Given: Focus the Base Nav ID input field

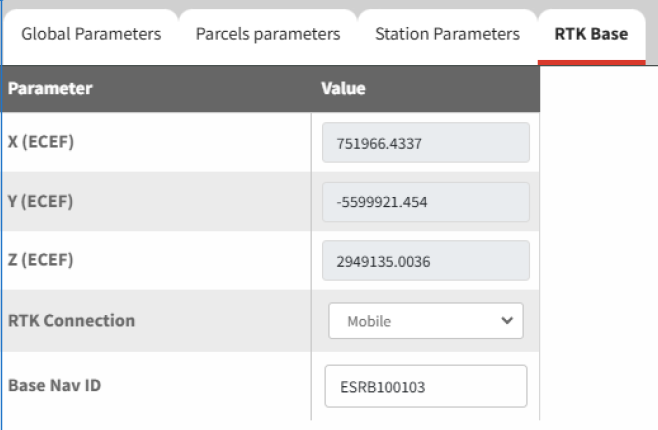Looking at the screenshot, I should pyautogui.click(x=426, y=386).
